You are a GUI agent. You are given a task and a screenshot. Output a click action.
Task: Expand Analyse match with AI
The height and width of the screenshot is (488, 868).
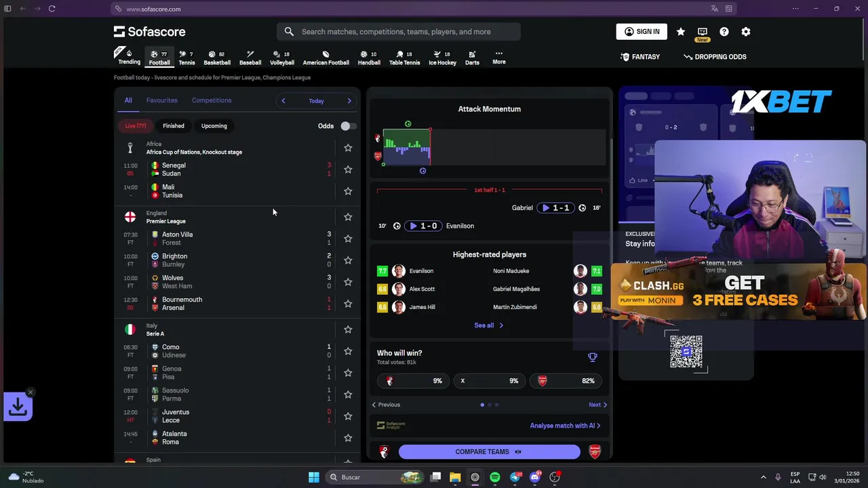565,426
